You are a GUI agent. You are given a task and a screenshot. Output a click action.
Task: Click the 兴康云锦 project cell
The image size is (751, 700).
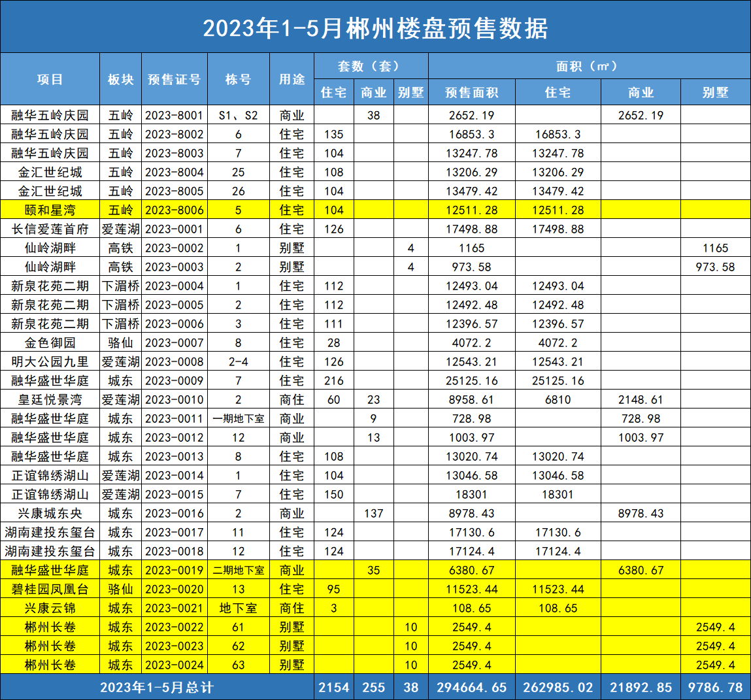(x=50, y=608)
